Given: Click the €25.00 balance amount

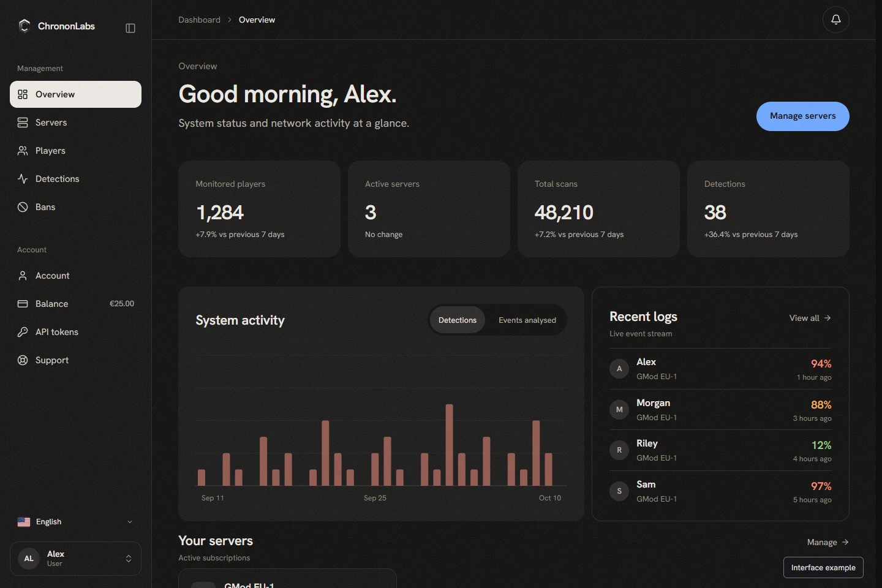Looking at the screenshot, I should coord(122,304).
